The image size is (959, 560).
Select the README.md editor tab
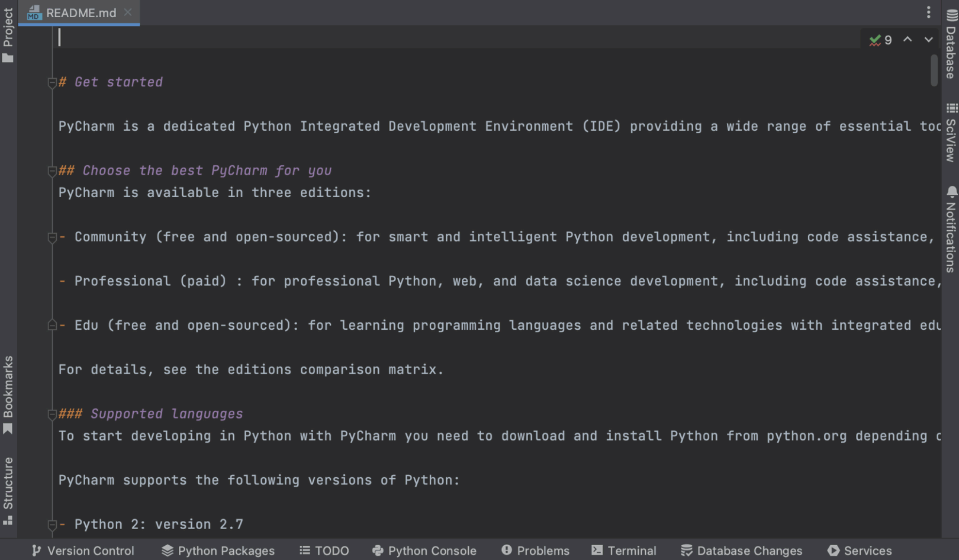point(79,12)
